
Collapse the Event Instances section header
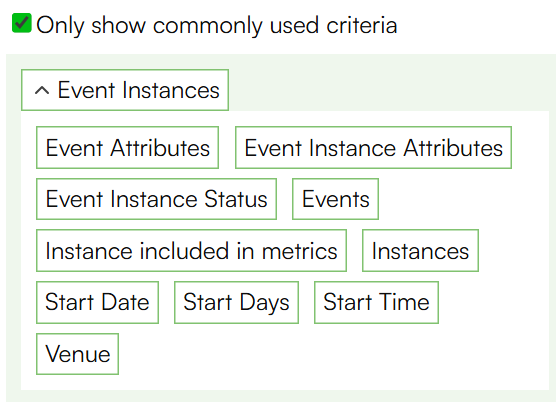[x=125, y=90]
